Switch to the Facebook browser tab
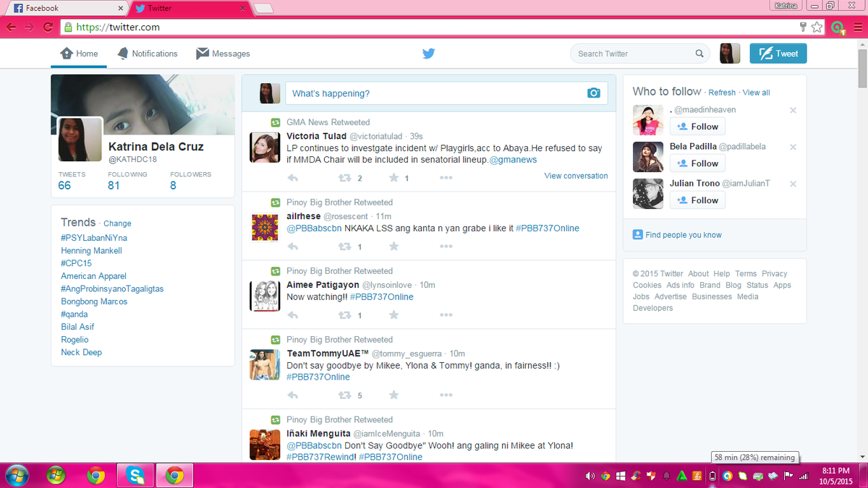 point(67,8)
